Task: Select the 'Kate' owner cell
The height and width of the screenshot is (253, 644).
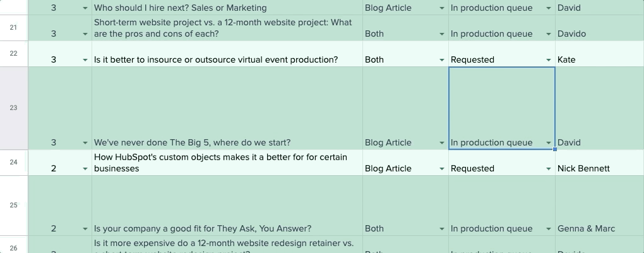Action: point(600,54)
